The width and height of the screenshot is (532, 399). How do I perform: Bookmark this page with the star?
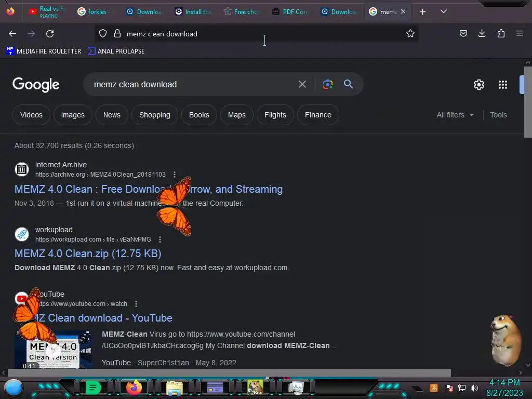click(x=410, y=34)
